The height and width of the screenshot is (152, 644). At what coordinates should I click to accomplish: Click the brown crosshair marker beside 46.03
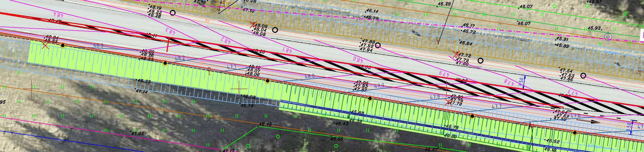[x=239, y=89]
